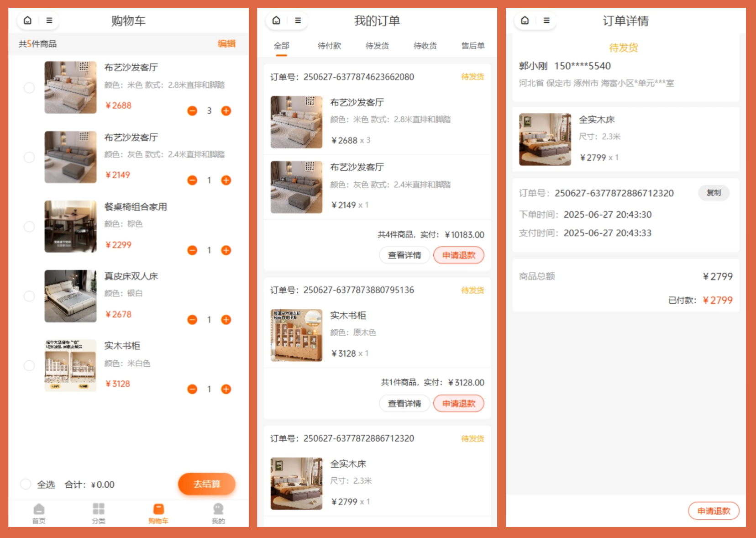
Task: Decrease quantity of first 布艺沙发客厅 item
Action: pos(192,111)
